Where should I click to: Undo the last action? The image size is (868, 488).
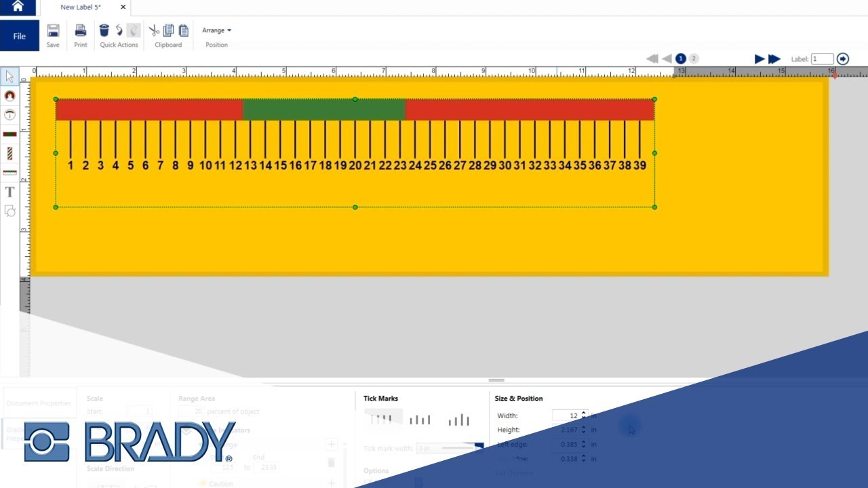pos(119,30)
